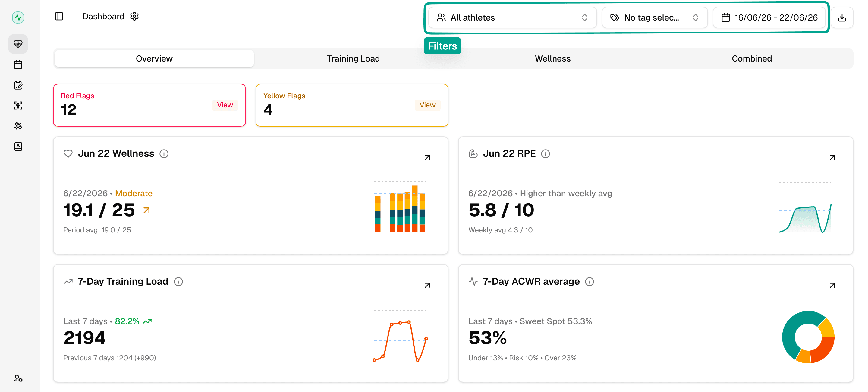Open the clipboard-edit sidebar icon

point(18,85)
